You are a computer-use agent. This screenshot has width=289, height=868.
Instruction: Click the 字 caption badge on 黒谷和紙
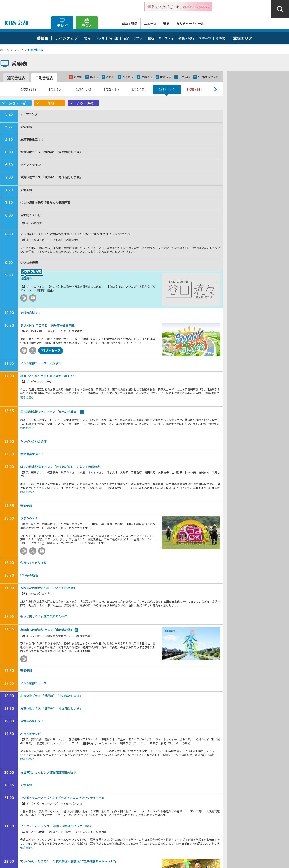pos(82,412)
